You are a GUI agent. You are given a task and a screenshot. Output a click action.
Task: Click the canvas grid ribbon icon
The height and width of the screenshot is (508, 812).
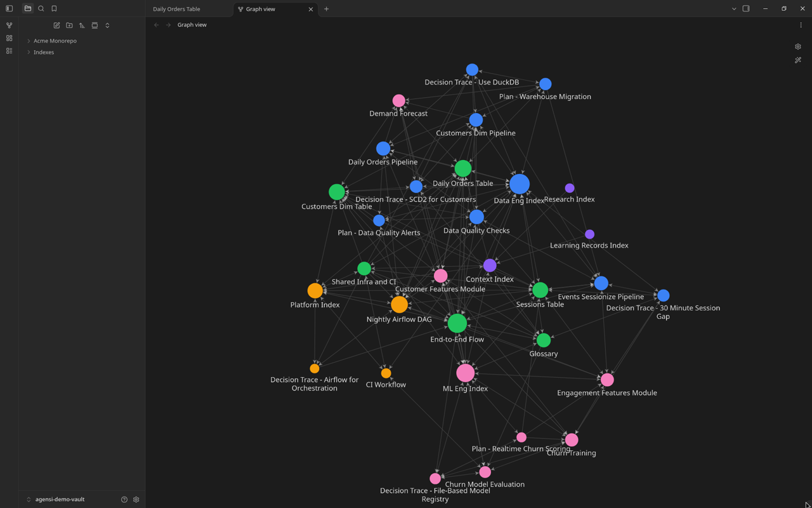coord(9,38)
